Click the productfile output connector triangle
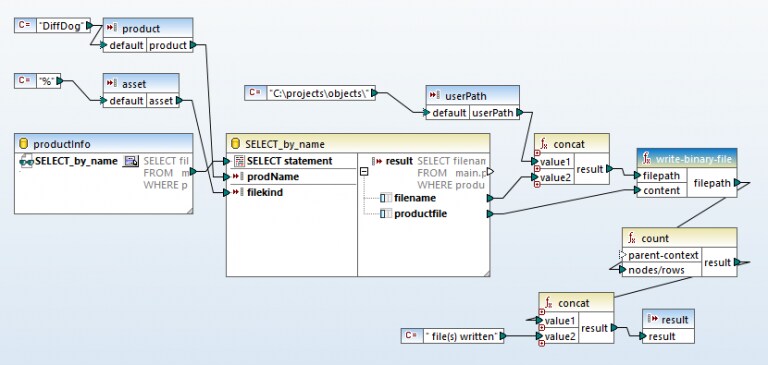768x365 pixels. (x=490, y=214)
